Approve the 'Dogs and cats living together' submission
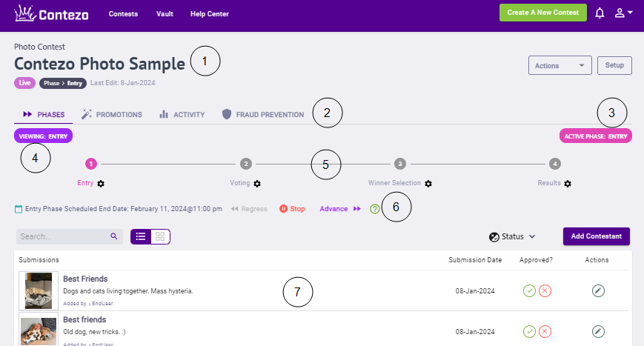This screenshot has width=644, height=346. point(529,291)
